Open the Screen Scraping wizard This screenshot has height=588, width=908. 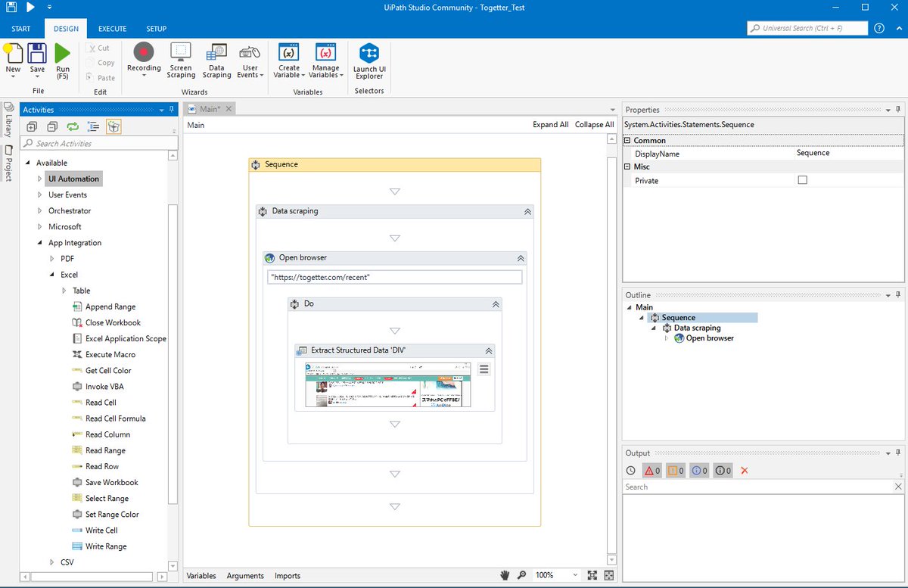181,52
